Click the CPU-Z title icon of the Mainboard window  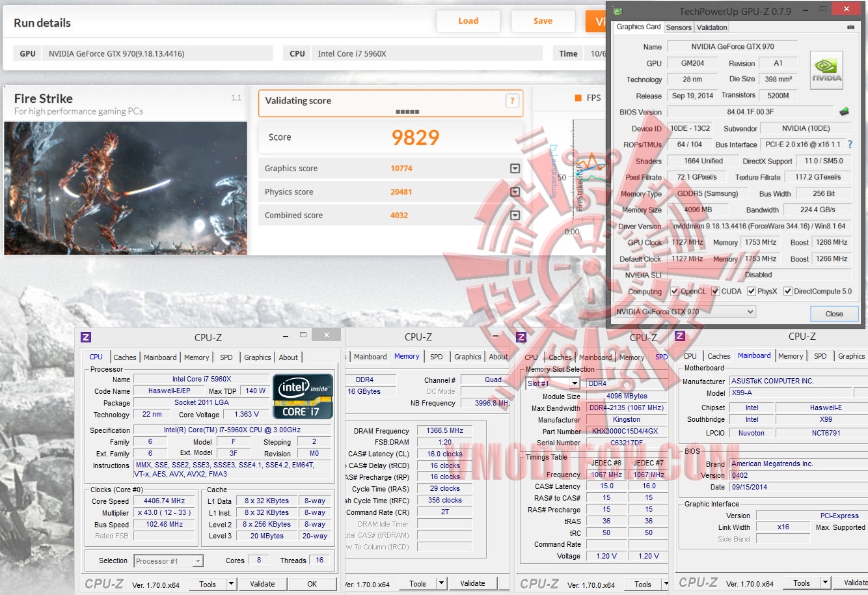pos(680,336)
